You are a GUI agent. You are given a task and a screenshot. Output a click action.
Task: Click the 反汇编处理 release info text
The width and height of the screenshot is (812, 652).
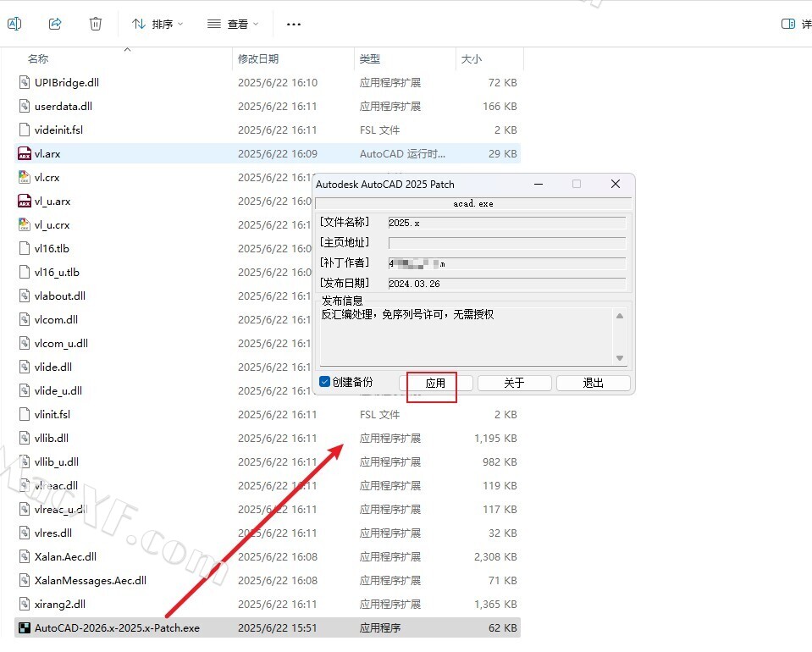point(407,314)
